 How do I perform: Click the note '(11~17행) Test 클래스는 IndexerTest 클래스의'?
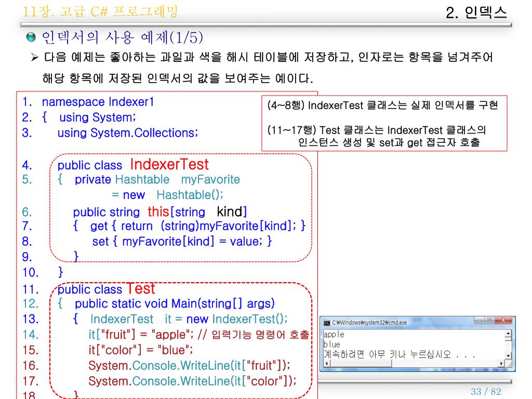tap(377, 130)
